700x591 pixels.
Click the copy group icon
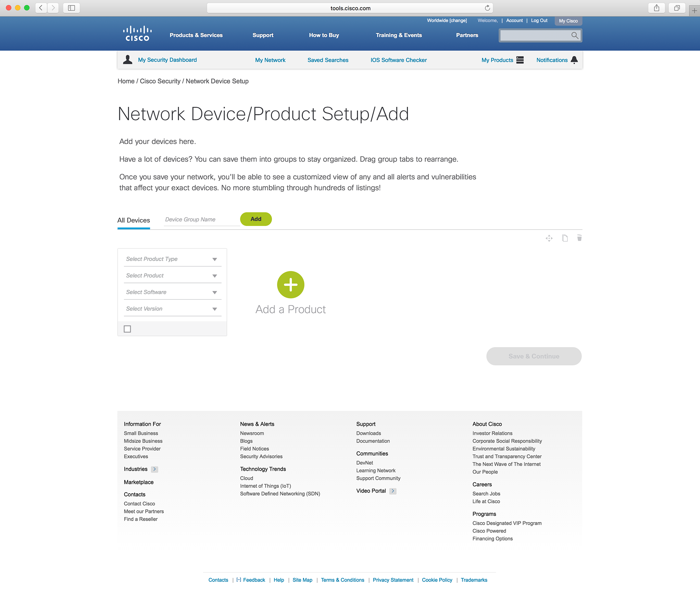pyautogui.click(x=565, y=238)
